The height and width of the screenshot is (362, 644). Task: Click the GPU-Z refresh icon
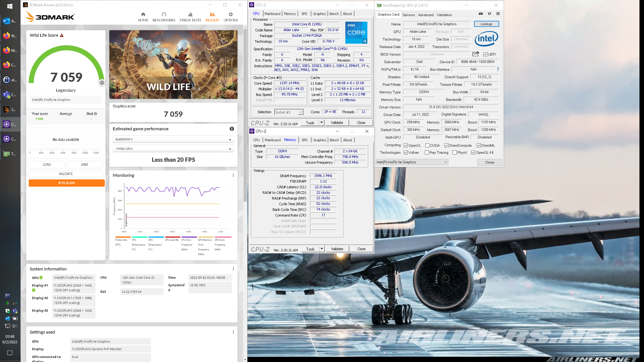coord(489,14)
